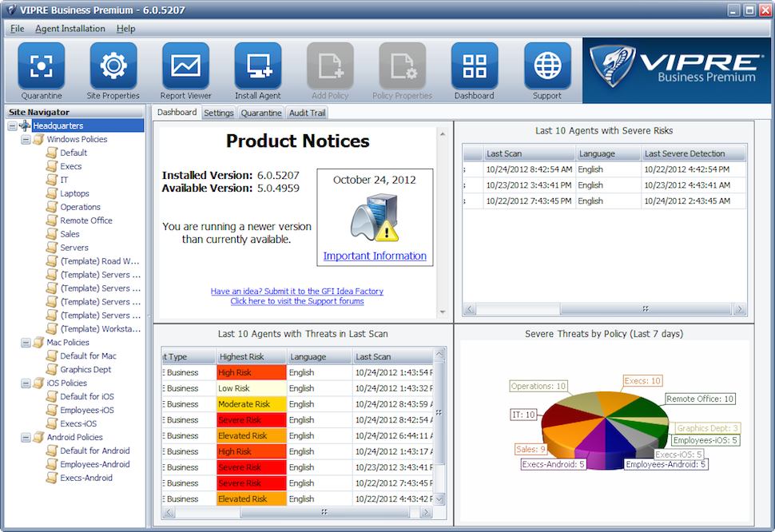775x532 pixels.
Task: Click the Employees-iOS policy icon
Action: (52, 410)
